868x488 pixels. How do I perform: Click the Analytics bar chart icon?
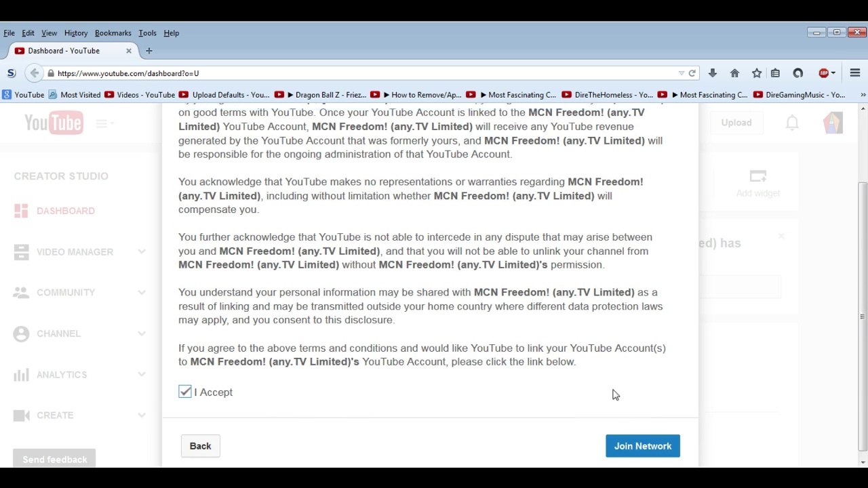(21, 375)
